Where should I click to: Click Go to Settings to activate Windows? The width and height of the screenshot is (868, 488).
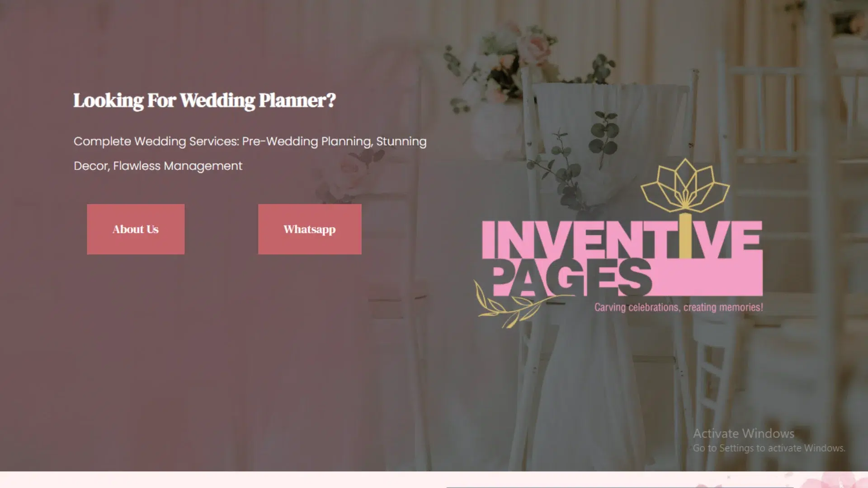[769, 448]
